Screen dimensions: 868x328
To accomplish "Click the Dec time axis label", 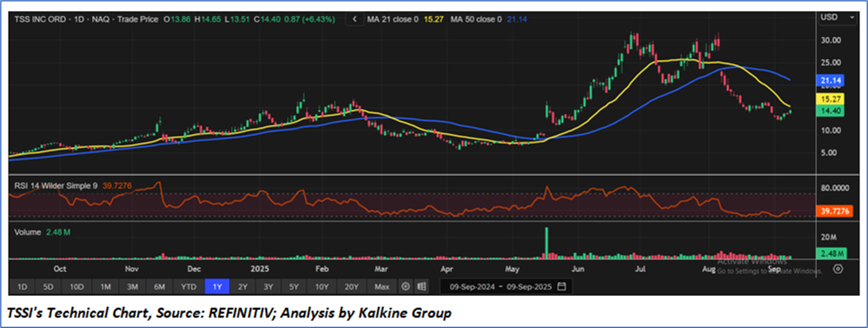I will click(x=194, y=269).
